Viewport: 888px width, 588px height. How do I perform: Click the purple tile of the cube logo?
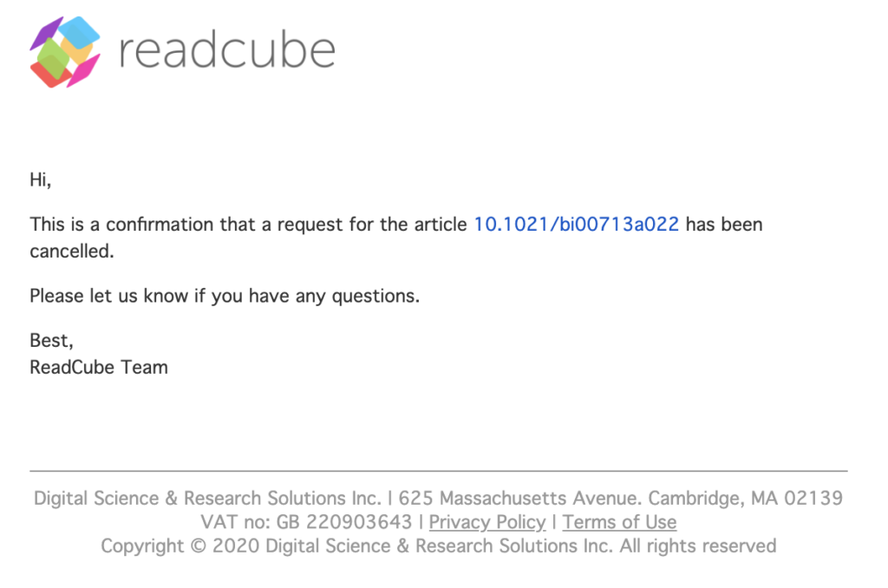pyautogui.click(x=43, y=36)
